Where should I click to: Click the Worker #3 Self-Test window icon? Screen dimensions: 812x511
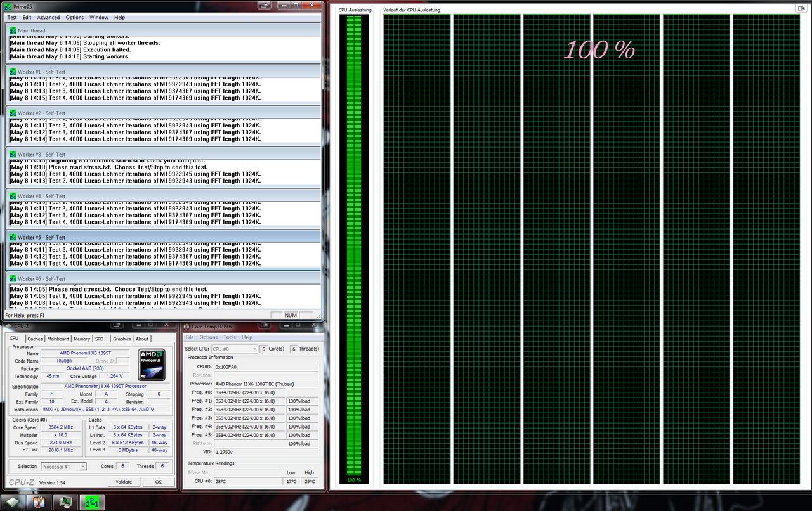[13, 155]
